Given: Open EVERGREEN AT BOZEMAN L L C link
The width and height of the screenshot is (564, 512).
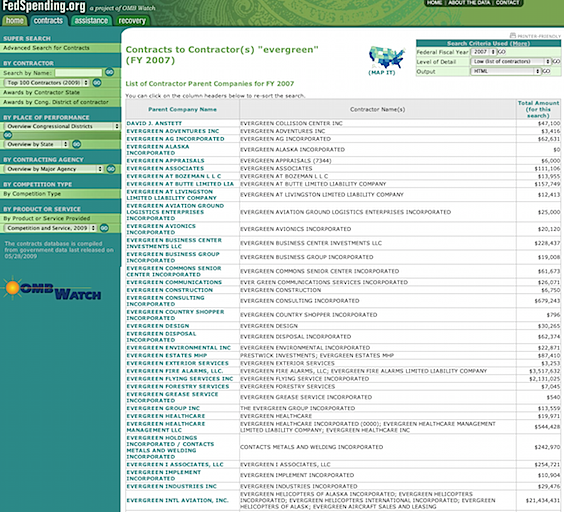Looking at the screenshot, I should pyautogui.click(x=174, y=176).
